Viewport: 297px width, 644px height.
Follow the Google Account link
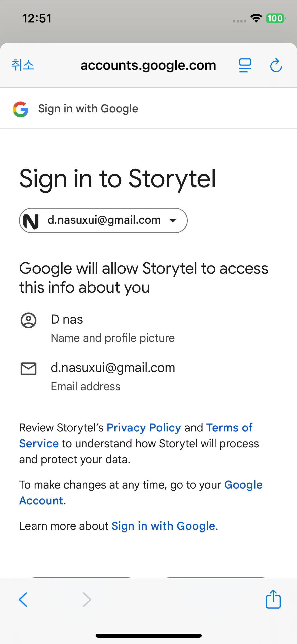[243, 485]
